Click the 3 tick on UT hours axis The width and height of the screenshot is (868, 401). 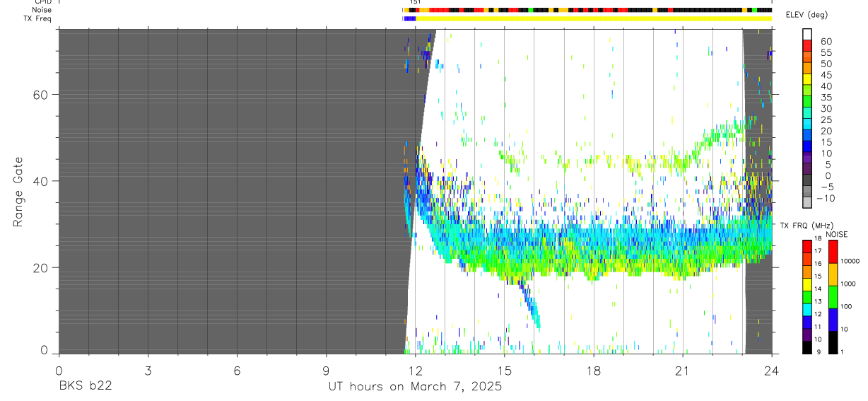point(148,371)
